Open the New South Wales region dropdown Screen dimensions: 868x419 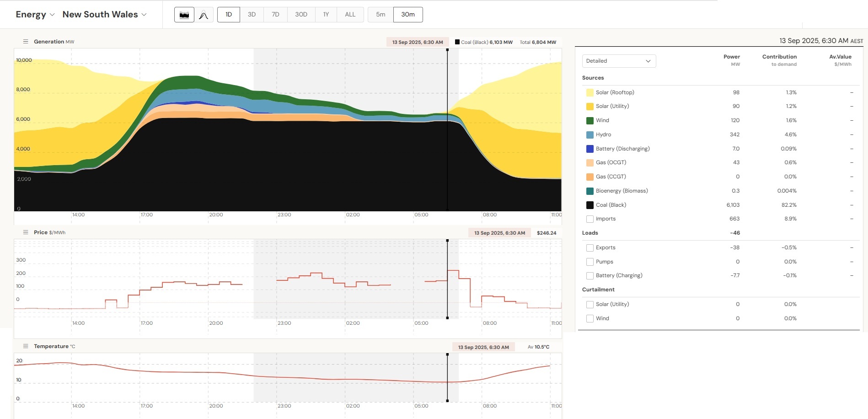[x=104, y=14]
